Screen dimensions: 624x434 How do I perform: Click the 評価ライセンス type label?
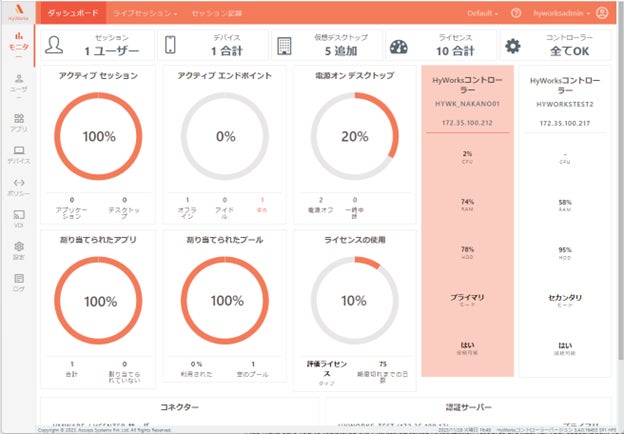click(326, 369)
